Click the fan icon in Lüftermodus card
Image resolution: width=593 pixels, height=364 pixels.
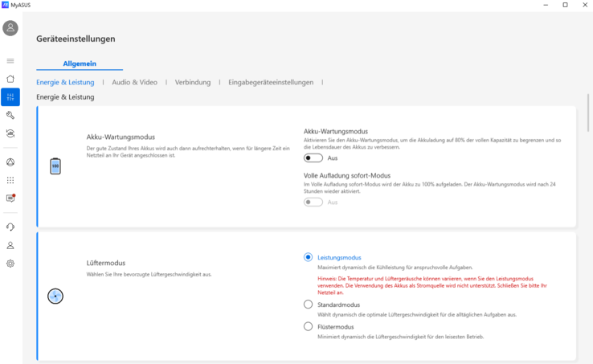click(x=55, y=296)
